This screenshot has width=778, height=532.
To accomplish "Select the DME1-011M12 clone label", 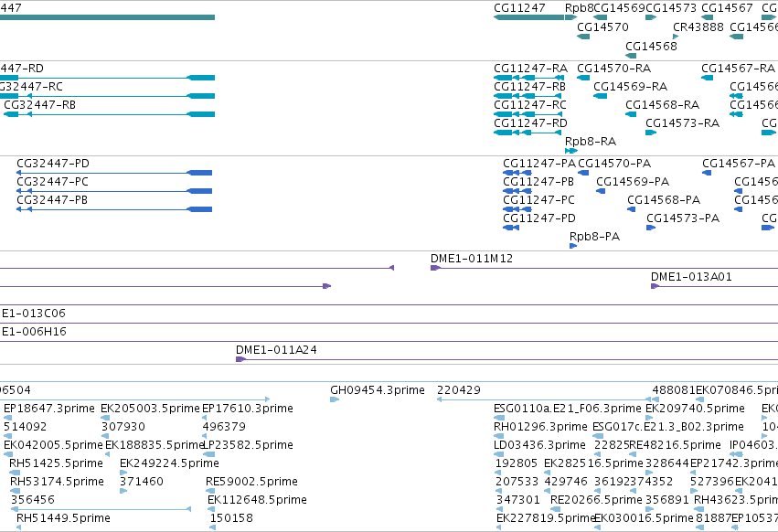I will [472, 259].
